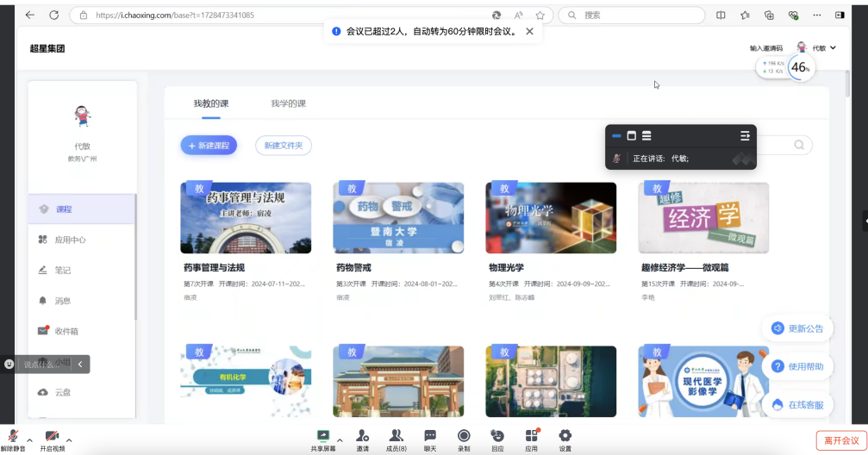Image resolution: width=868 pixels, height=455 pixels.
Task: Open the Chat (聊天) panel
Action: (x=429, y=436)
